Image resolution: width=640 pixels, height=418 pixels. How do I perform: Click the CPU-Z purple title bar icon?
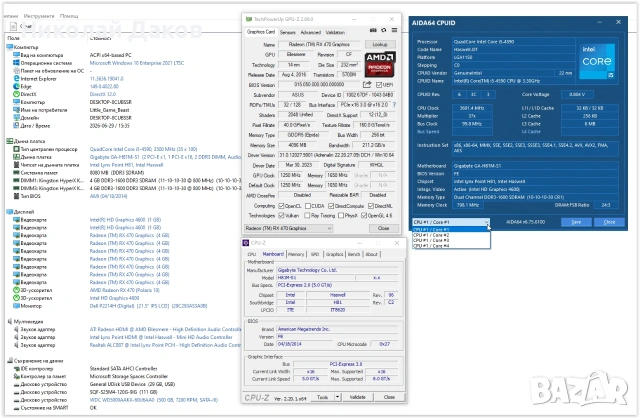pyautogui.click(x=246, y=243)
